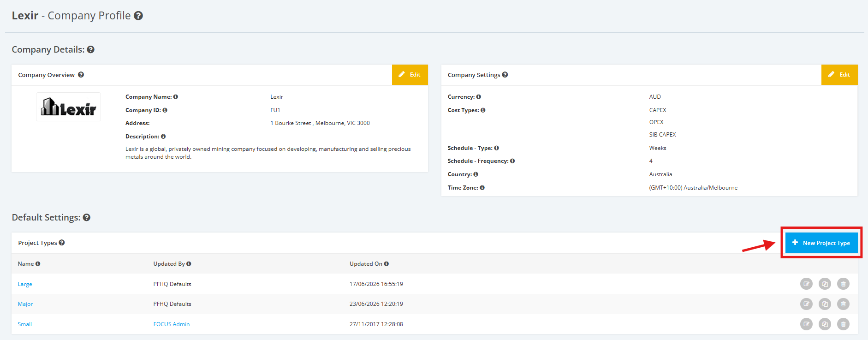
Task: Click the Company Details help icon
Action: [90, 49]
